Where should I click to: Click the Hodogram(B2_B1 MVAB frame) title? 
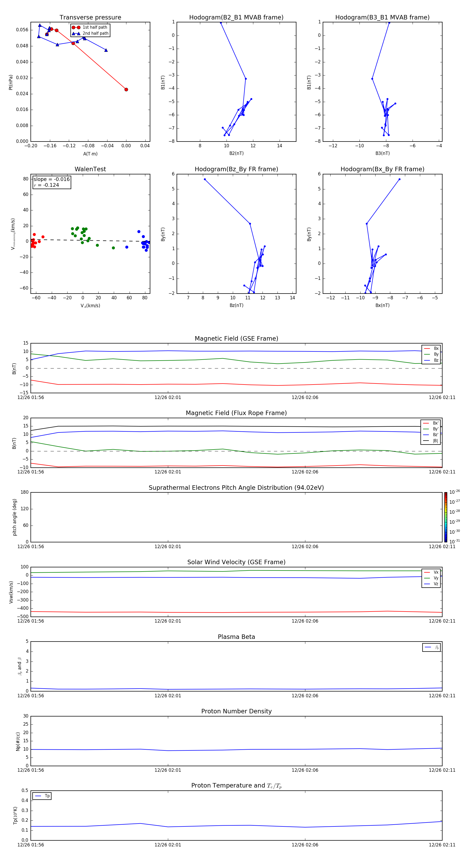236,18
